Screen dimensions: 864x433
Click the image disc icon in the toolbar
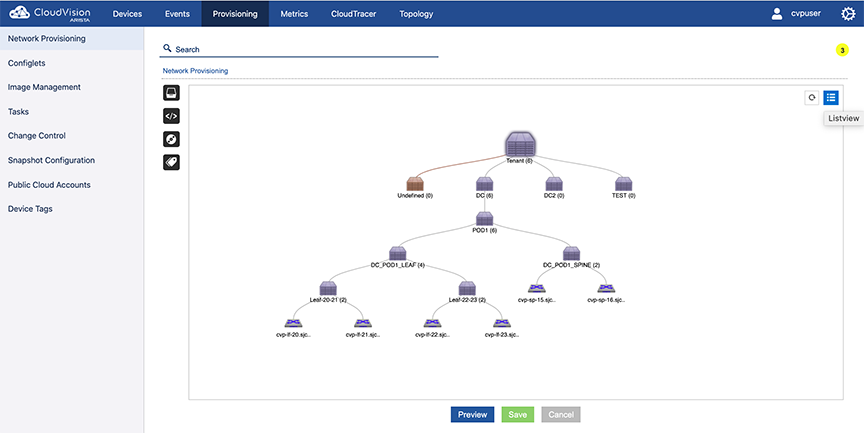171,139
